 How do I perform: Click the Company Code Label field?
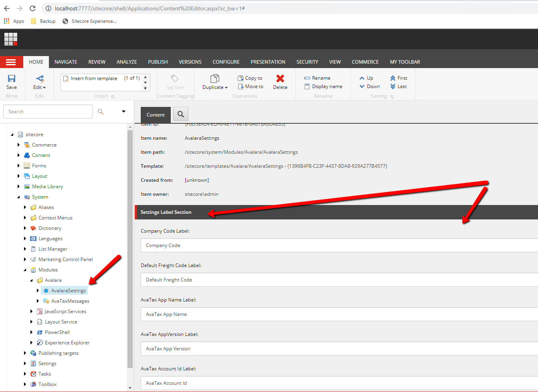[x=339, y=245]
